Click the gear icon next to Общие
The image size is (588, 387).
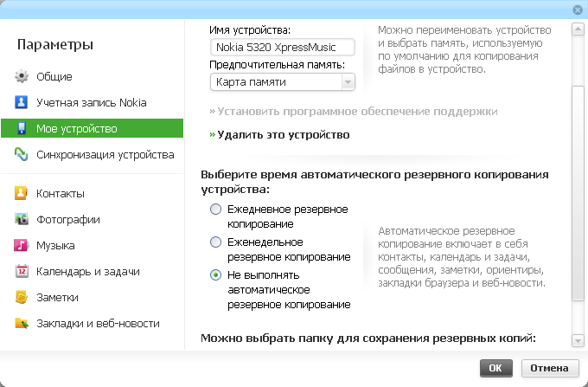pyautogui.click(x=22, y=76)
